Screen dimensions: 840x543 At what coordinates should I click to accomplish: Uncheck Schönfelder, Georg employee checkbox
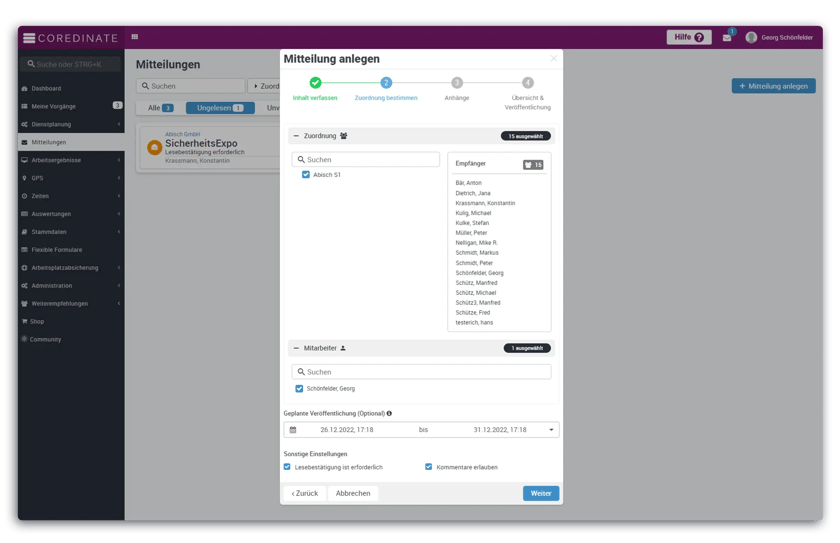click(299, 388)
